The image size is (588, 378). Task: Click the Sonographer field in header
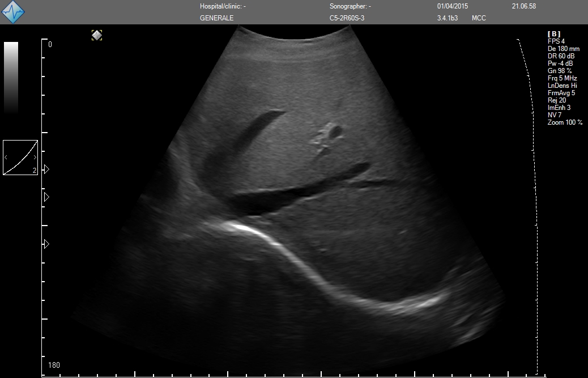[350, 6]
